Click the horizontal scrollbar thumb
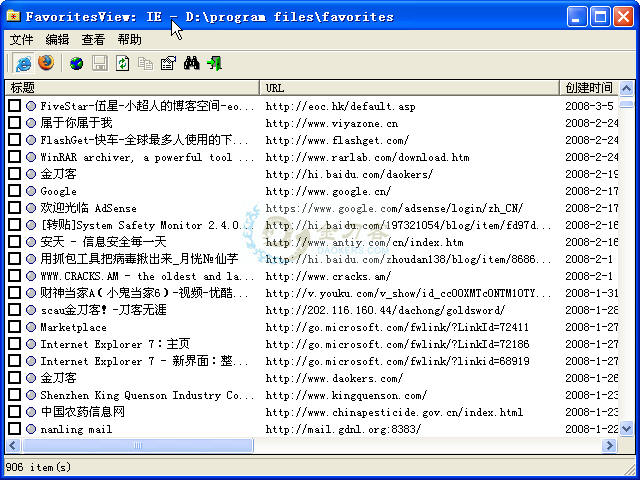Image resolution: width=640 pixels, height=480 pixels. click(138, 445)
